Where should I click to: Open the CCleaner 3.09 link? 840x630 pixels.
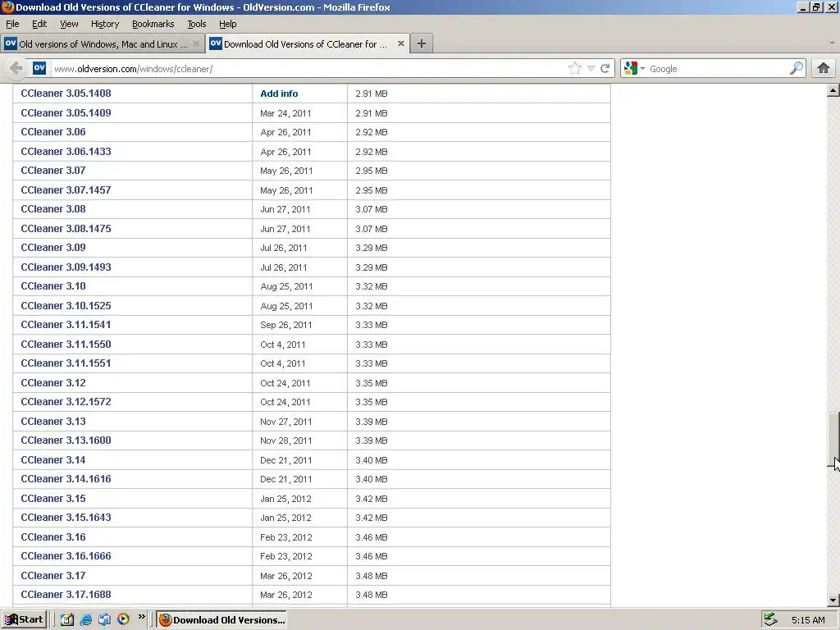point(53,248)
